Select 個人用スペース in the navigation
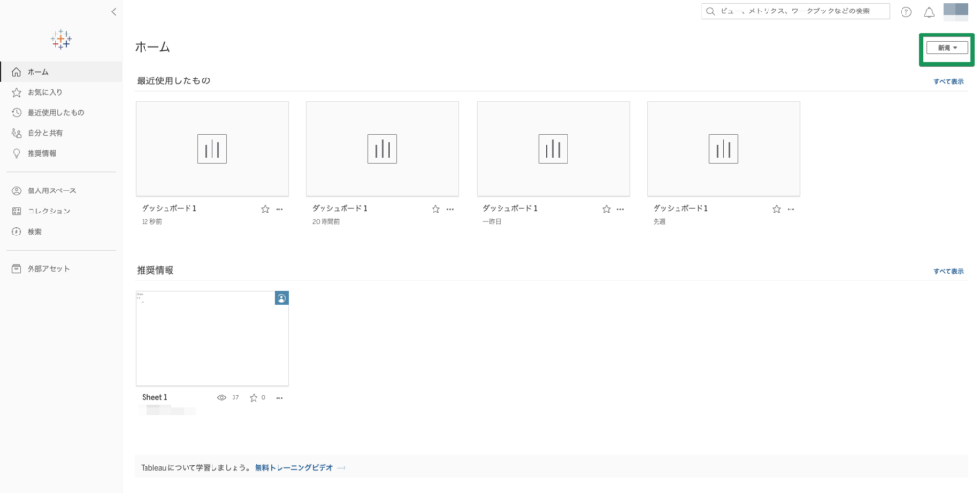The height and width of the screenshot is (493, 980). [x=51, y=190]
